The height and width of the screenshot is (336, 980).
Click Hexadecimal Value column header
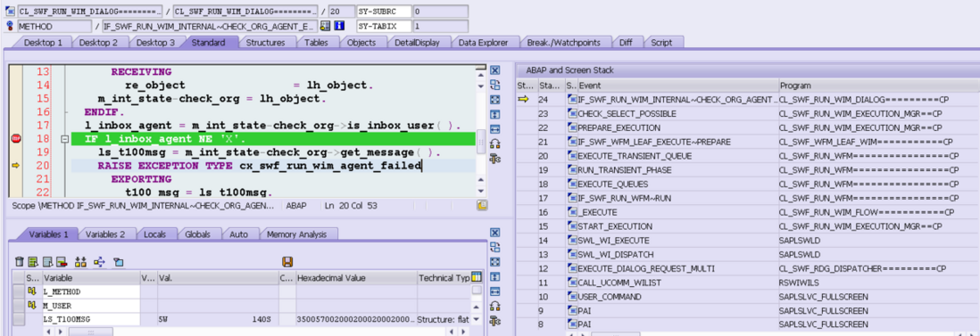(355, 277)
